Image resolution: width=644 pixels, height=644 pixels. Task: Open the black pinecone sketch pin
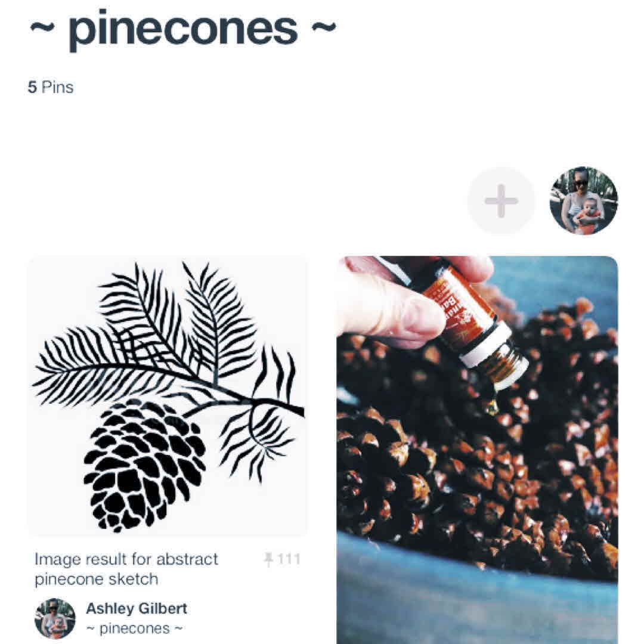pos(167,397)
